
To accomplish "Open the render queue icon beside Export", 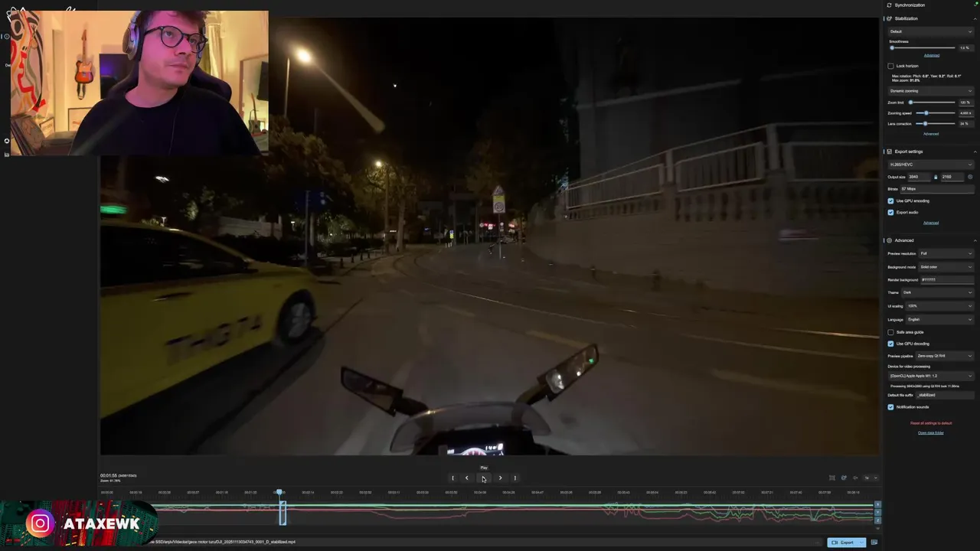I will coord(874,543).
